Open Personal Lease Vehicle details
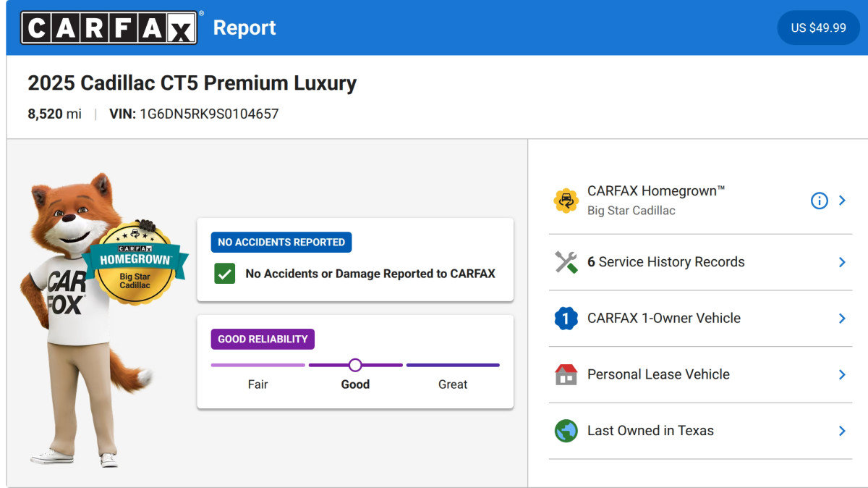868x488 pixels. pos(700,374)
